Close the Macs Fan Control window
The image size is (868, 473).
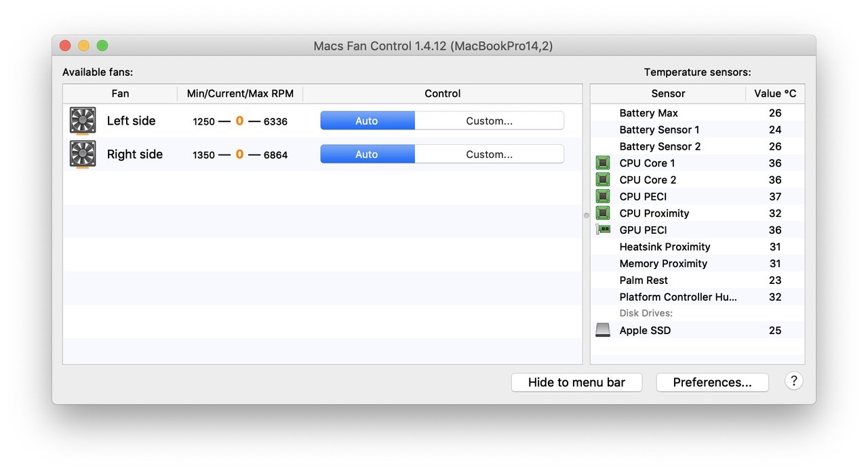tap(65, 45)
